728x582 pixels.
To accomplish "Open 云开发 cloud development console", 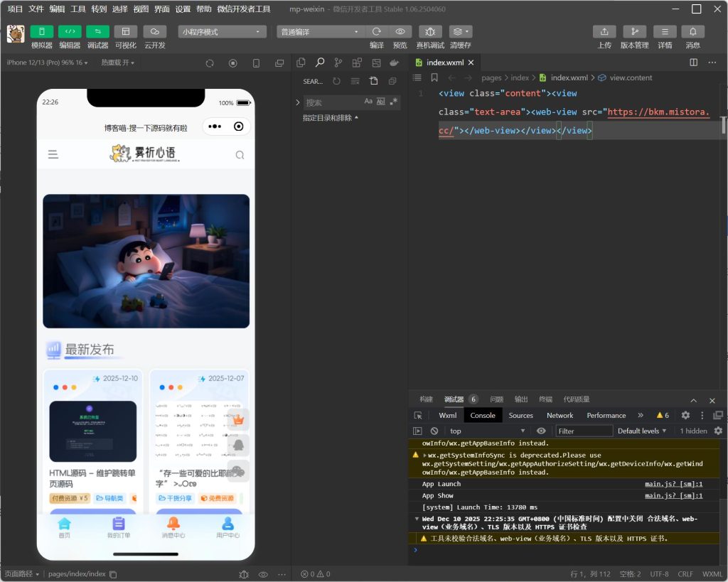I will [x=155, y=31].
